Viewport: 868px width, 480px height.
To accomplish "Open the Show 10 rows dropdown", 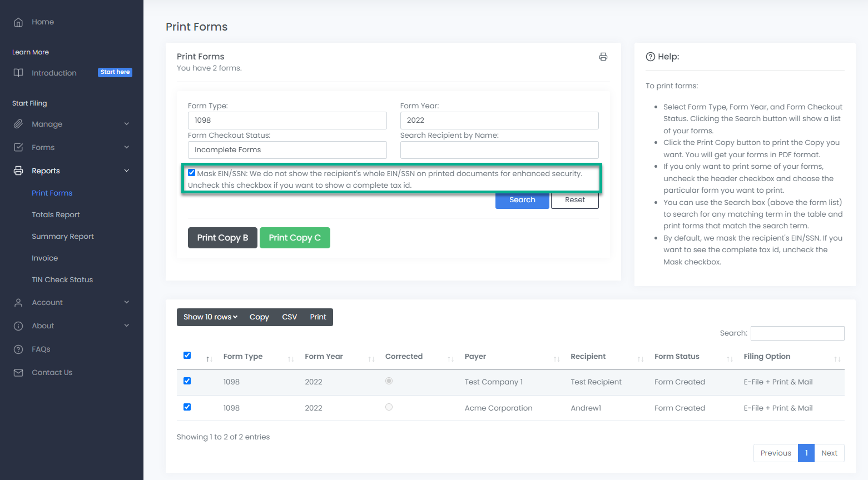I will [210, 317].
